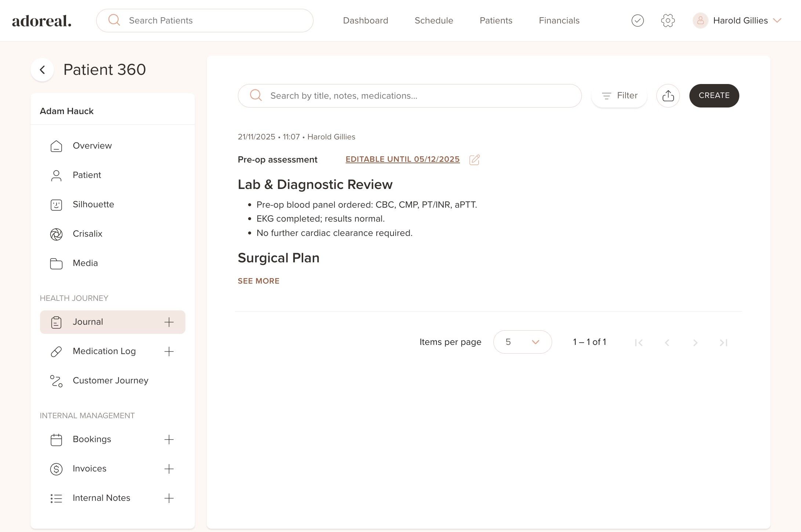Screen dimensions: 801x532
Task: Click the checkmark tasks icon in the header
Action: (x=638, y=21)
